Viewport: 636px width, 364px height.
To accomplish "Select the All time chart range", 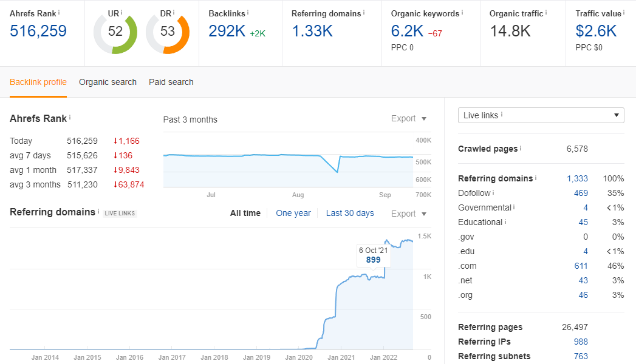I will [245, 214].
